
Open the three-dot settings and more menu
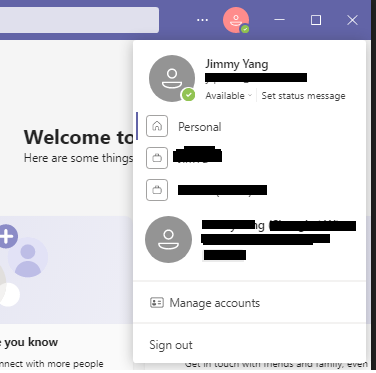pos(202,20)
